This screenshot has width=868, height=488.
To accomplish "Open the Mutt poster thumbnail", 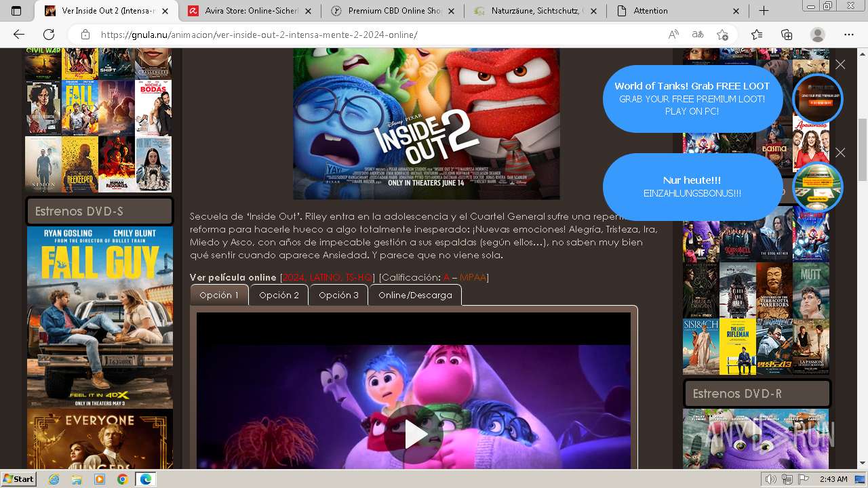I will pyautogui.click(x=811, y=290).
